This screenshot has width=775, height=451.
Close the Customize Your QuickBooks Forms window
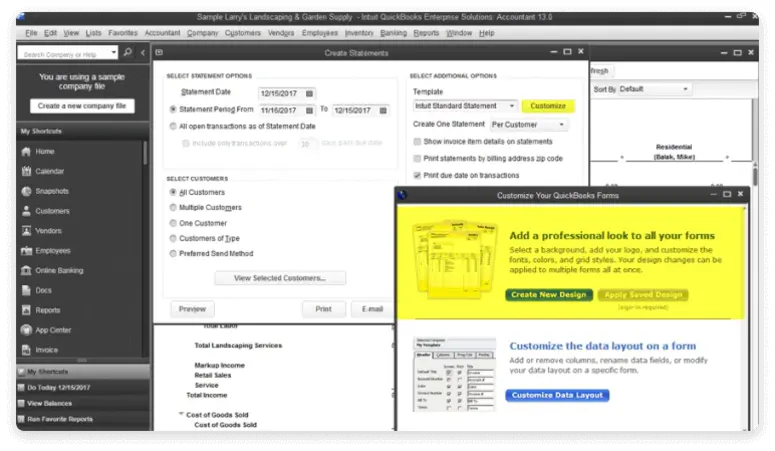(x=740, y=194)
